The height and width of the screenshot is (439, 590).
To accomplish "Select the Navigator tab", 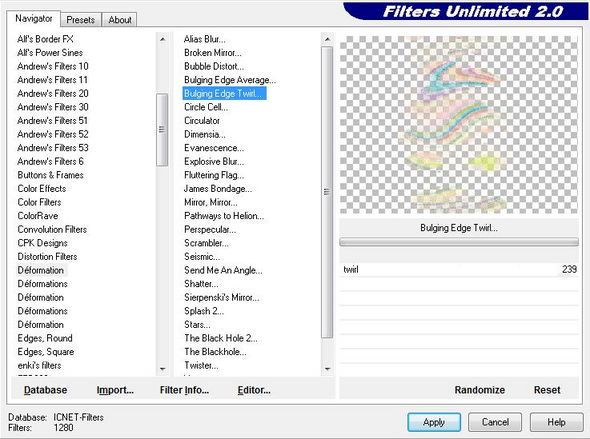I will [x=33, y=18].
